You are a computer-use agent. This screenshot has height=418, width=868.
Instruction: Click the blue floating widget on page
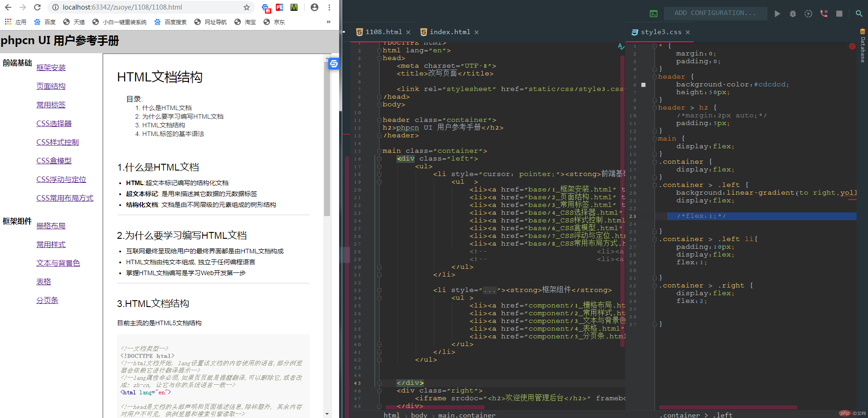[334, 64]
